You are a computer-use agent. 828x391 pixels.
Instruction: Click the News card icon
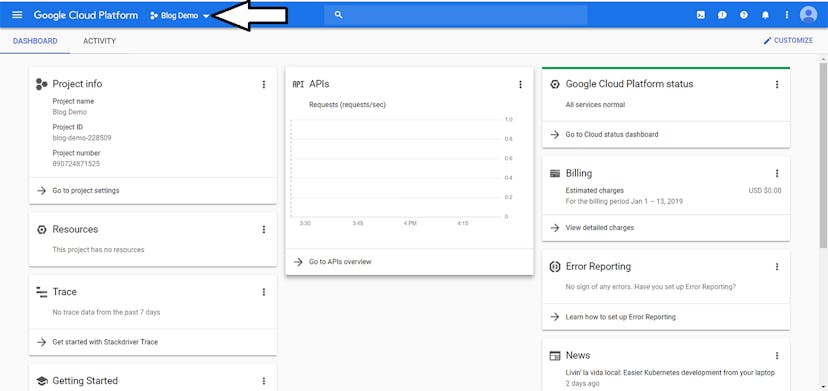554,356
